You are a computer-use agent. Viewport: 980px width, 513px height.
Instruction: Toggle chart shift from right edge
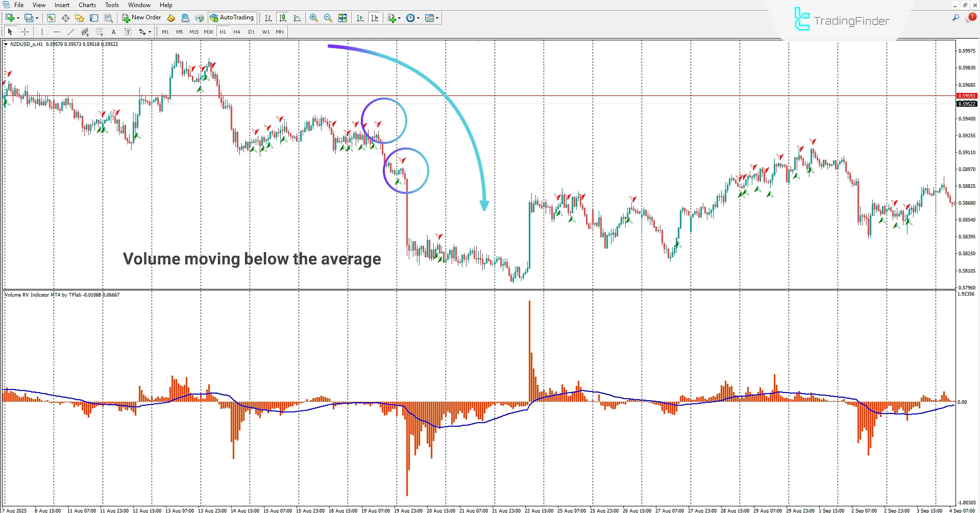point(375,18)
